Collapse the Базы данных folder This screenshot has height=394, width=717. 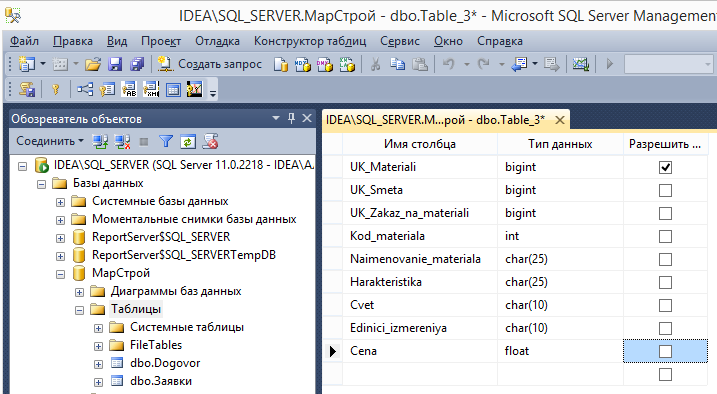click(x=41, y=184)
